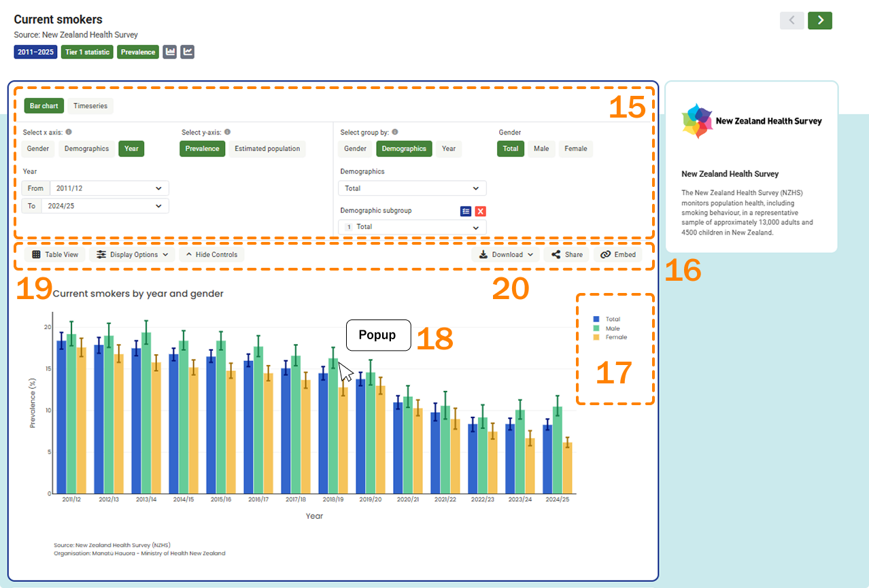869x588 pixels.
Task: Open the From year dropdown
Action: pyautogui.click(x=108, y=188)
